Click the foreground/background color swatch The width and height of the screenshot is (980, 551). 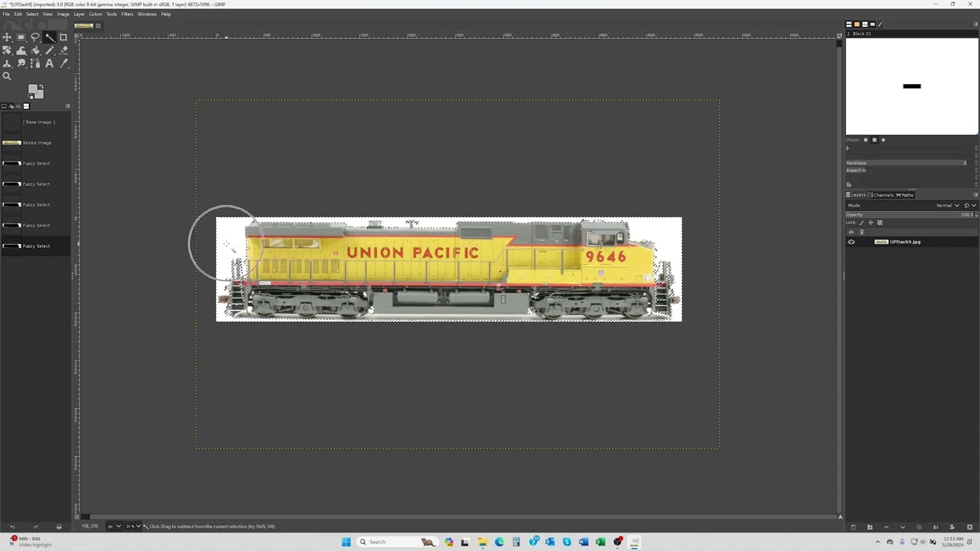pos(36,91)
